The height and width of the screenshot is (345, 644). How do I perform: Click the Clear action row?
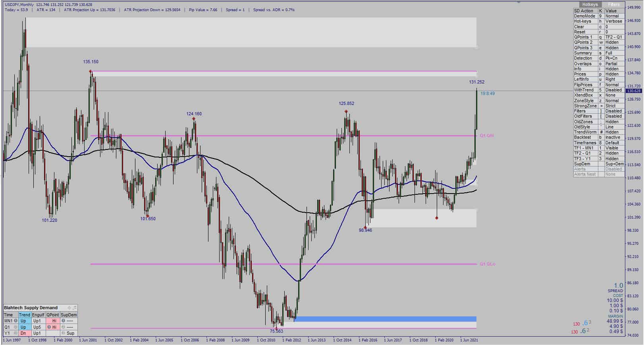599,27
